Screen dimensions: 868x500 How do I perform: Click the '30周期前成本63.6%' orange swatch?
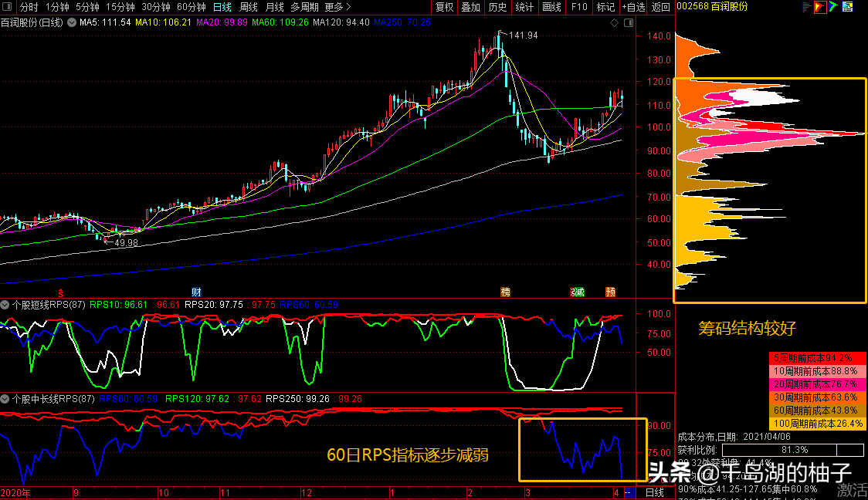pos(818,397)
